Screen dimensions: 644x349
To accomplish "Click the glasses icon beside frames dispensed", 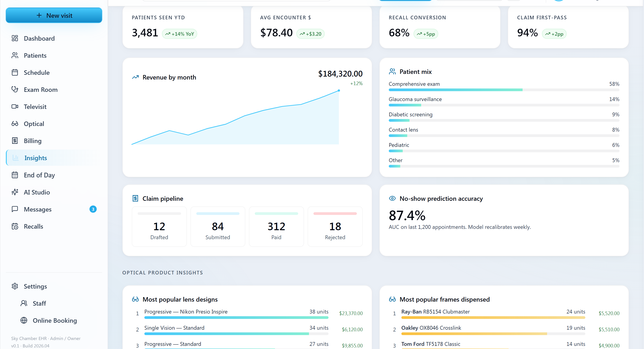I will click(x=392, y=299).
